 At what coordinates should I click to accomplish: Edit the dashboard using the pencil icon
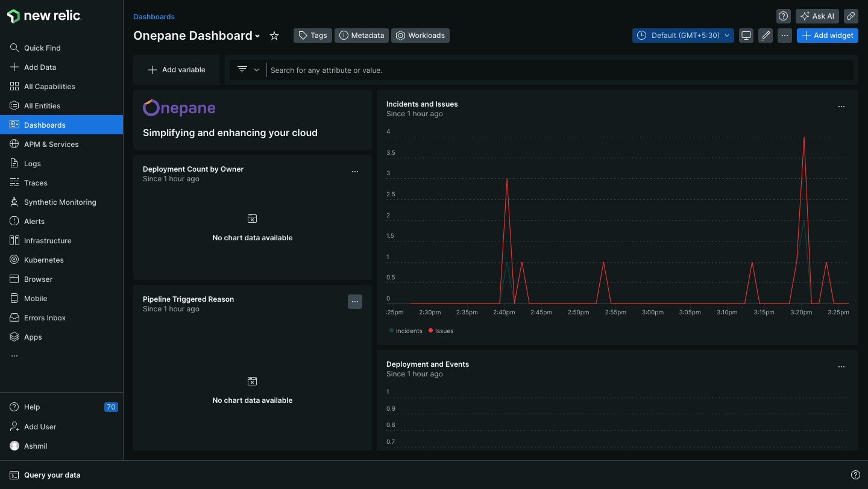click(766, 36)
